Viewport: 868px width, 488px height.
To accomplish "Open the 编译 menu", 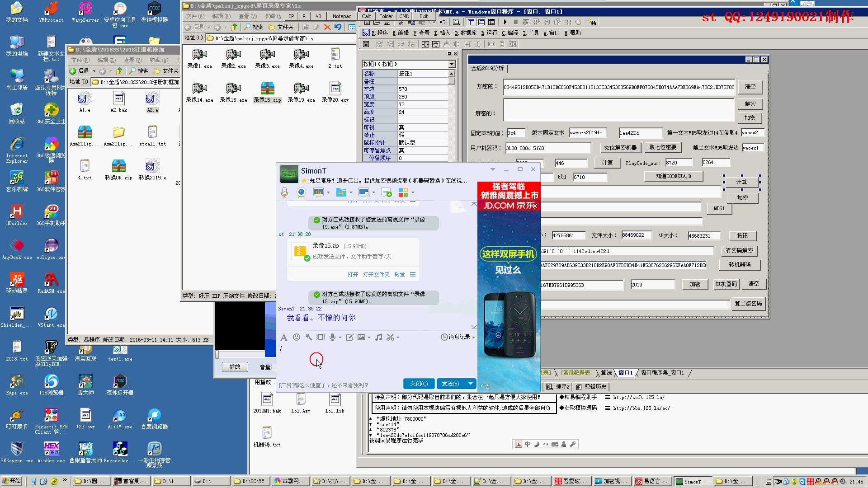I will point(510,33).
